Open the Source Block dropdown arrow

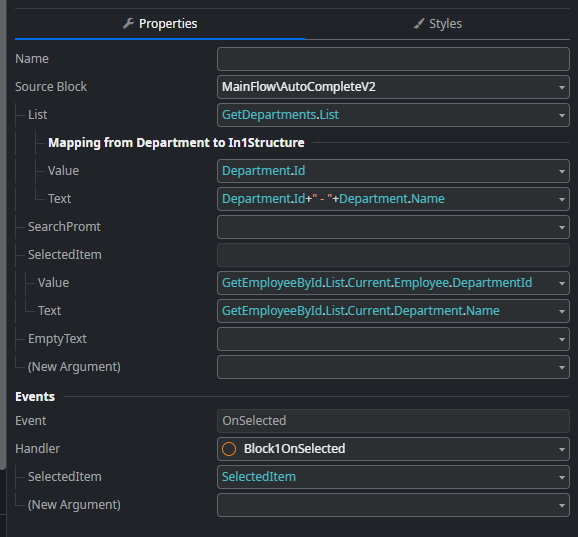click(x=562, y=87)
